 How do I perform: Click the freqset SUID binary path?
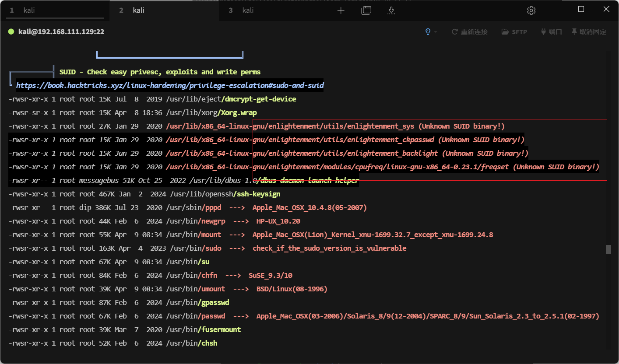338,167
